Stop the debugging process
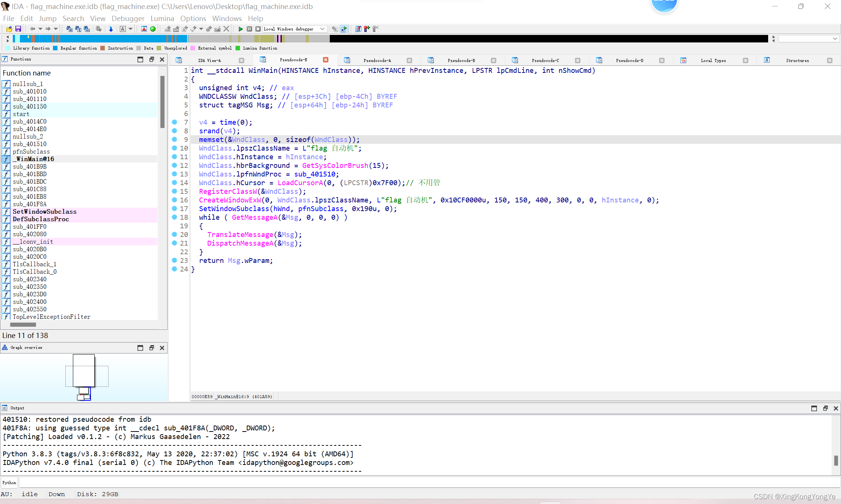 (x=258, y=29)
